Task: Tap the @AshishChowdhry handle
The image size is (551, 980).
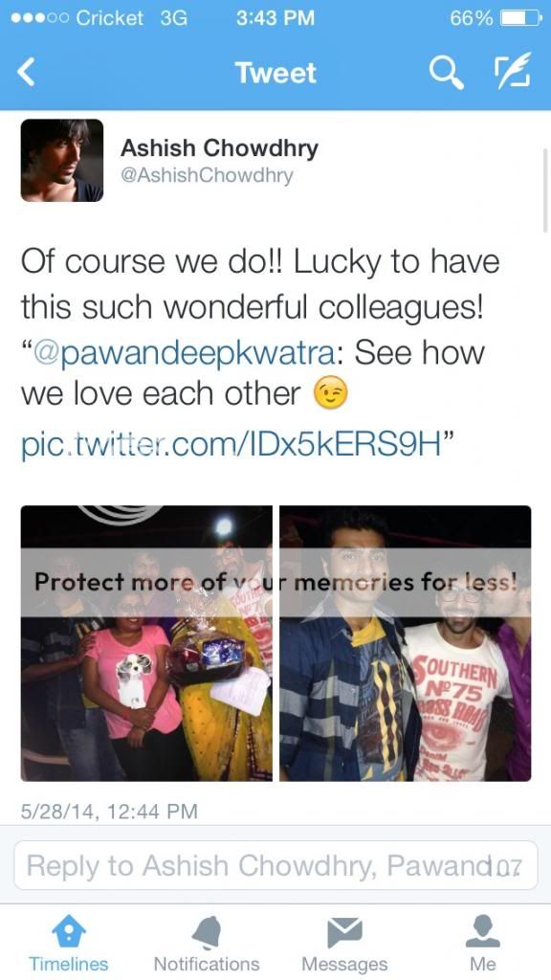Action: pyautogui.click(x=207, y=176)
